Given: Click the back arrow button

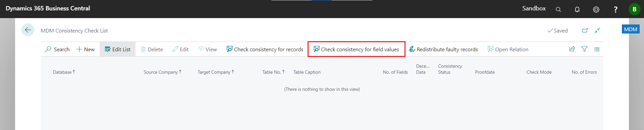Looking at the screenshot, I should [28, 30].
